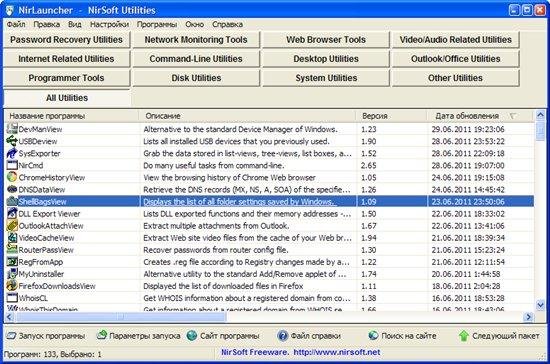Switch to Video/Audio Related Utilities tab

tap(456, 40)
